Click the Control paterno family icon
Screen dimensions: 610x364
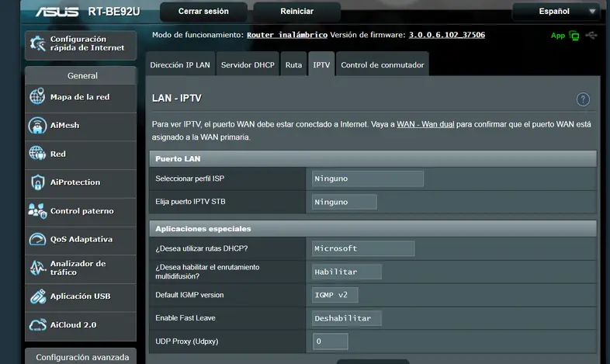(x=37, y=211)
